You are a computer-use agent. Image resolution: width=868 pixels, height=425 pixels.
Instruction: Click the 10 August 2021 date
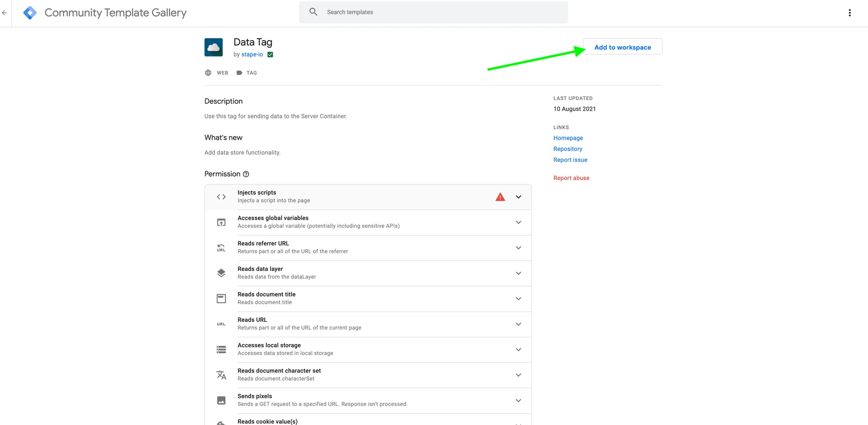point(574,109)
